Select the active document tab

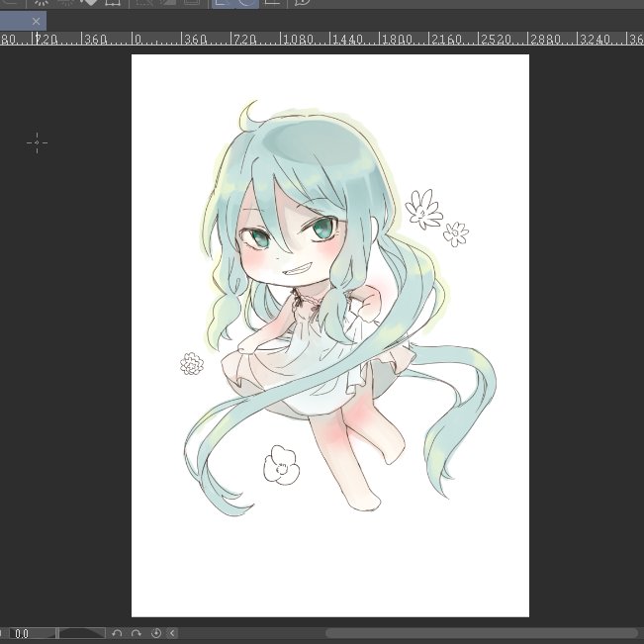tap(23, 21)
